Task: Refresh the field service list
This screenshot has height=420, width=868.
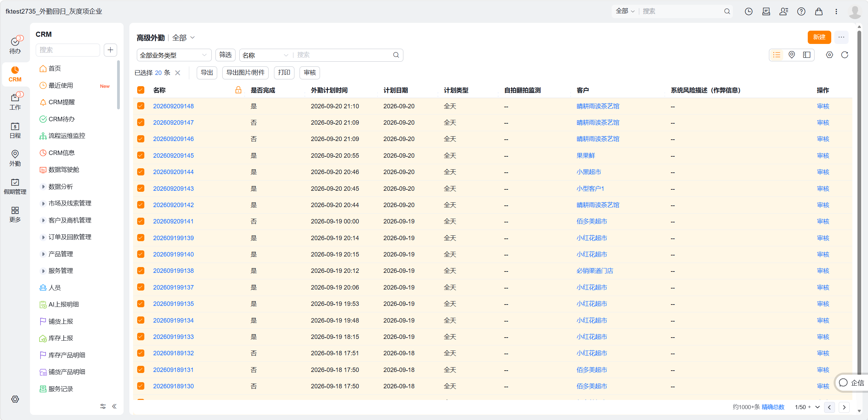Action: (x=845, y=55)
